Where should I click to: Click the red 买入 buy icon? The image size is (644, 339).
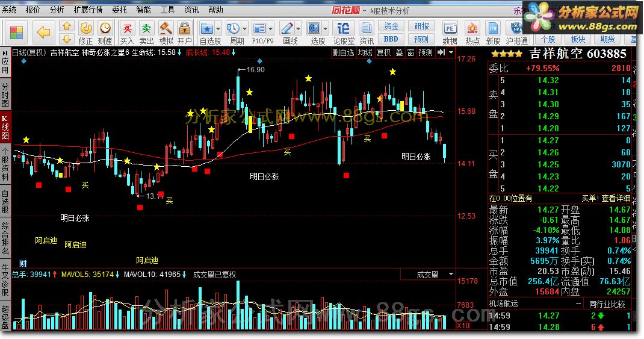[128, 28]
